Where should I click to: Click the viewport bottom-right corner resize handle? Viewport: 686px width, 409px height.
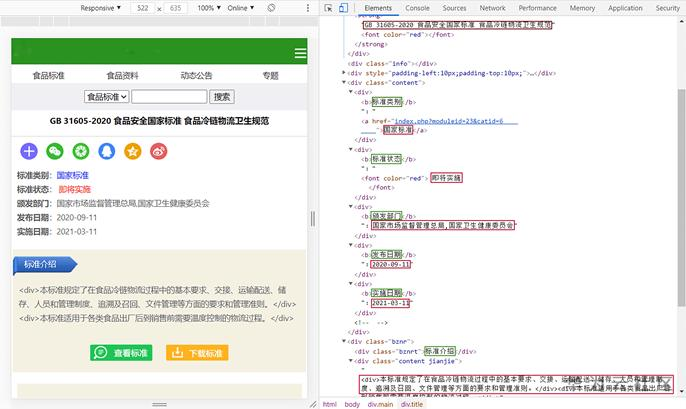pos(313,404)
